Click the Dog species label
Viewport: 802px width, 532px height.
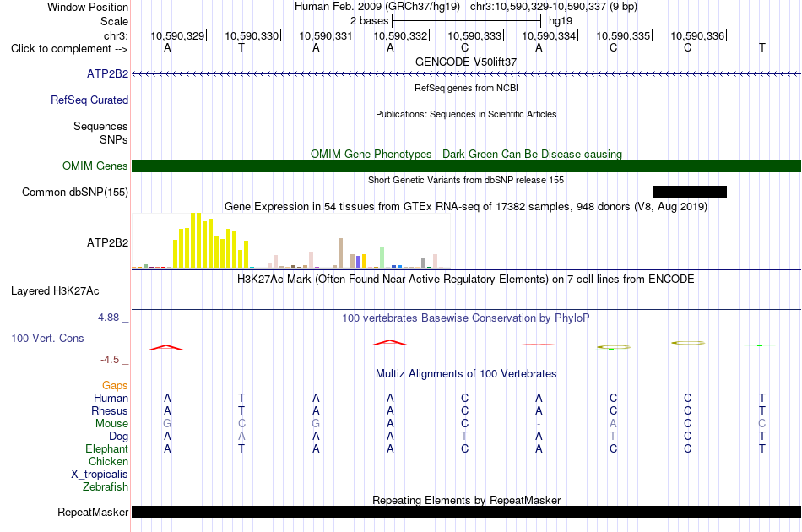118,437
